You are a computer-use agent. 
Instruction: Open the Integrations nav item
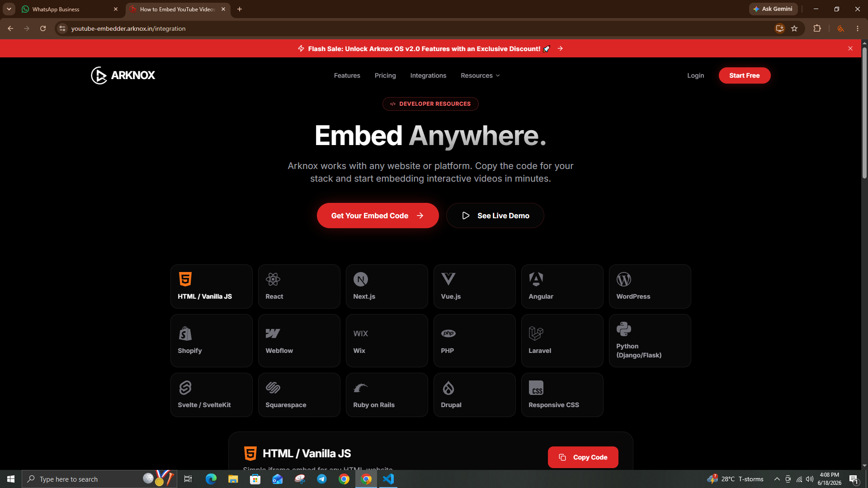pyautogui.click(x=428, y=75)
